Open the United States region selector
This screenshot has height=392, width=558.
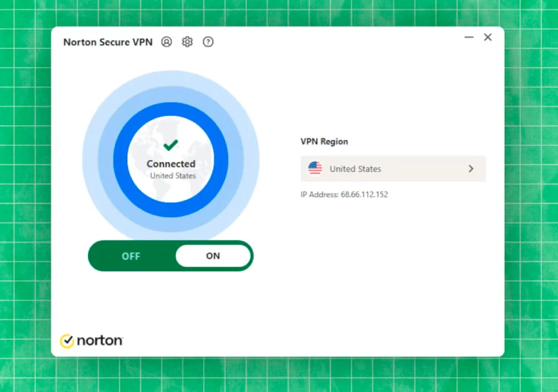click(x=393, y=169)
